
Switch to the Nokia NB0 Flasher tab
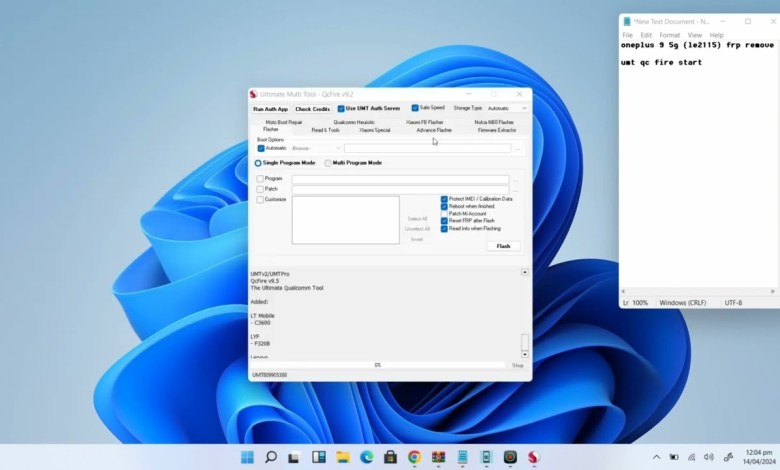(493, 122)
